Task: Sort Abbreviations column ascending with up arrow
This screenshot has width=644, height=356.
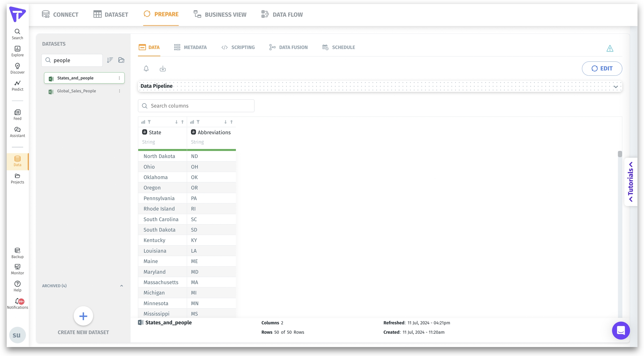Action: 231,122
